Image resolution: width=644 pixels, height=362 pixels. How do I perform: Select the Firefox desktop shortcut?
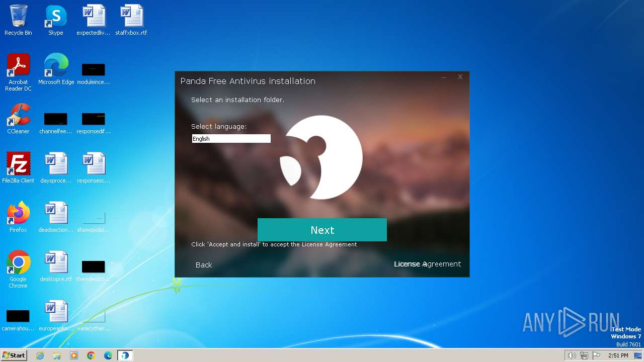18,217
